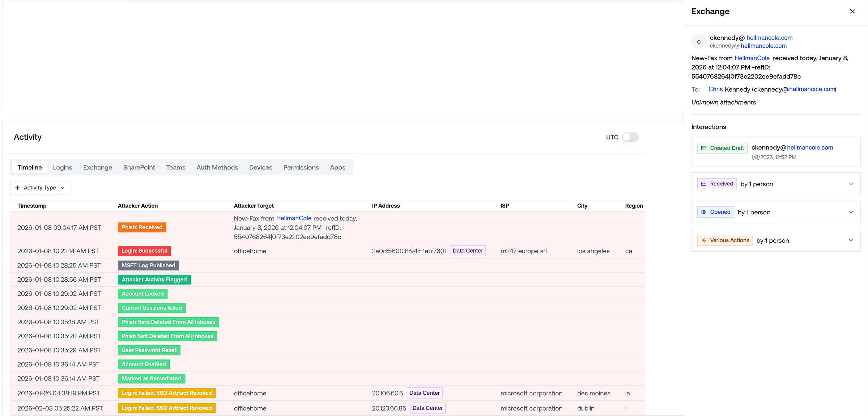Click the envelope icon in Received badge
868x416 pixels.
[x=704, y=184]
